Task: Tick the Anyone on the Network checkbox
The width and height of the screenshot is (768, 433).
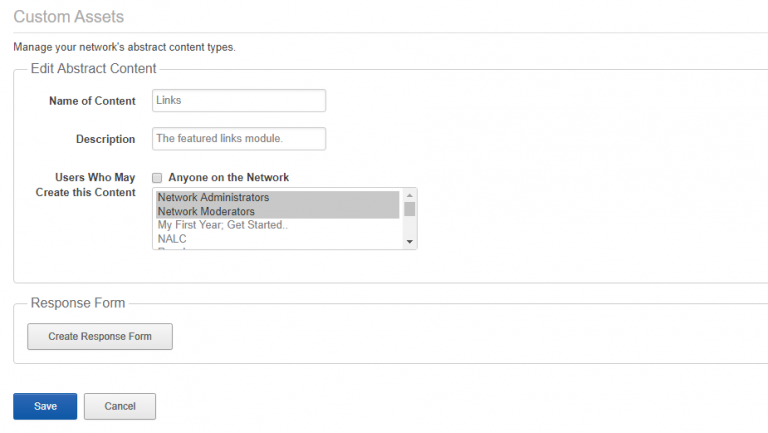Action: pyautogui.click(x=157, y=178)
